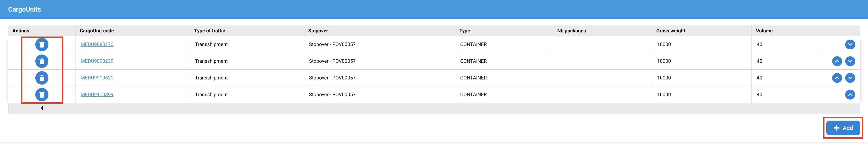Open the MEDU9110399 cargo unit
868x144 pixels.
tap(97, 95)
